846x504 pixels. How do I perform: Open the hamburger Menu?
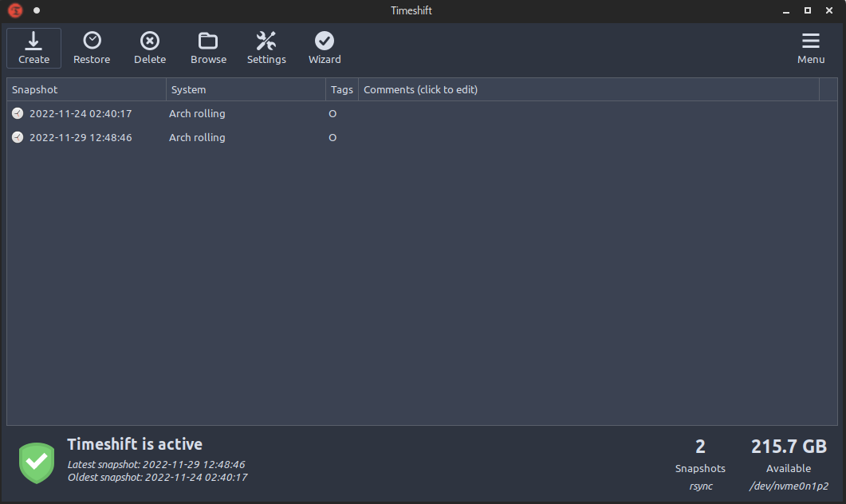[x=811, y=48]
